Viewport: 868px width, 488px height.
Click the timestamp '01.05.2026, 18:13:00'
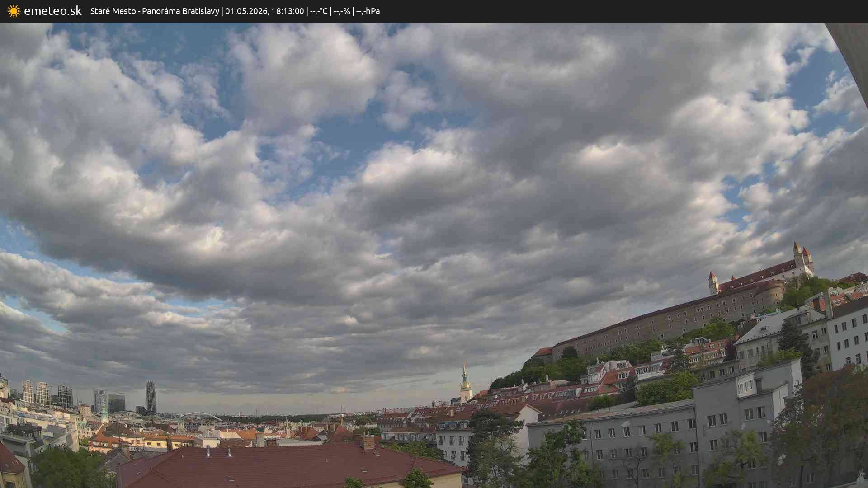click(264, 11)
